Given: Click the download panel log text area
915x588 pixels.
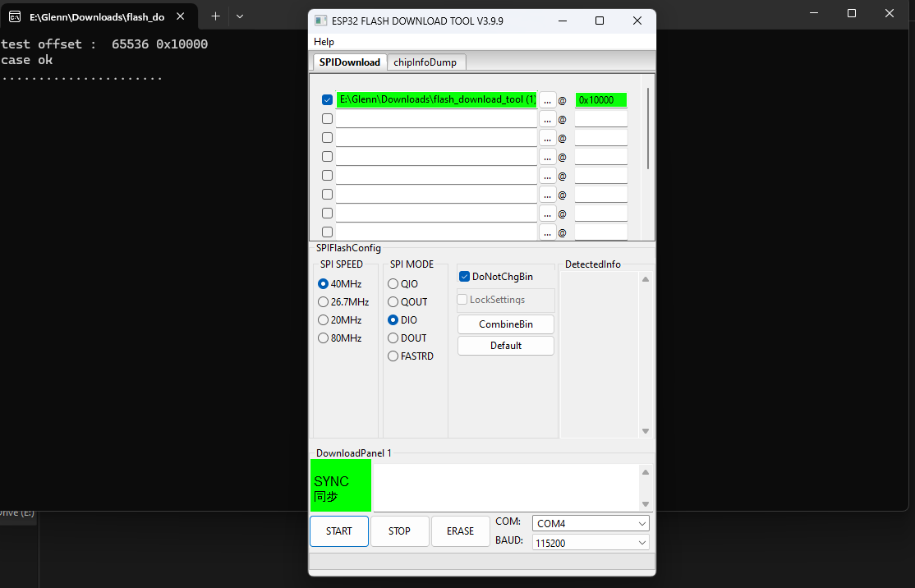Looking at the screenshot, I should [507, 487].
